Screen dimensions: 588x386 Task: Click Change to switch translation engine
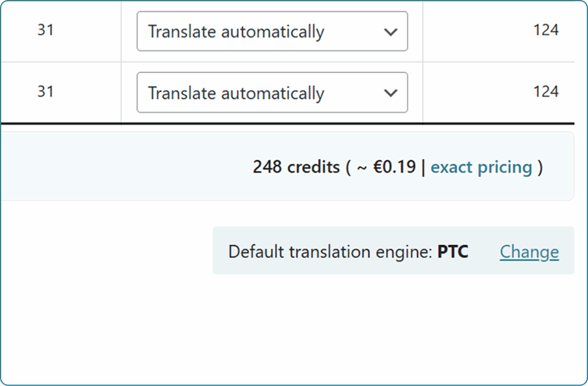529,252
